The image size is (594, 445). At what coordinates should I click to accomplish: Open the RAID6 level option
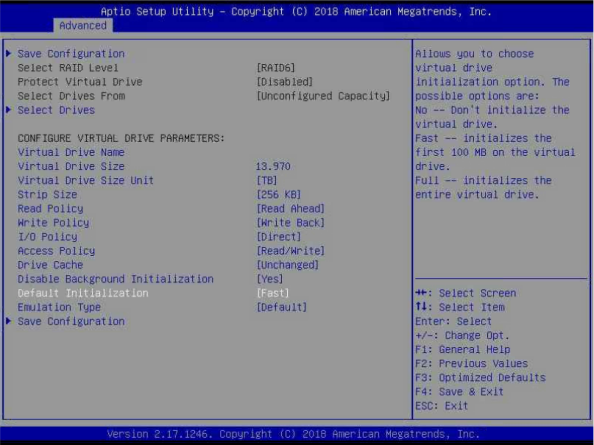275,68
